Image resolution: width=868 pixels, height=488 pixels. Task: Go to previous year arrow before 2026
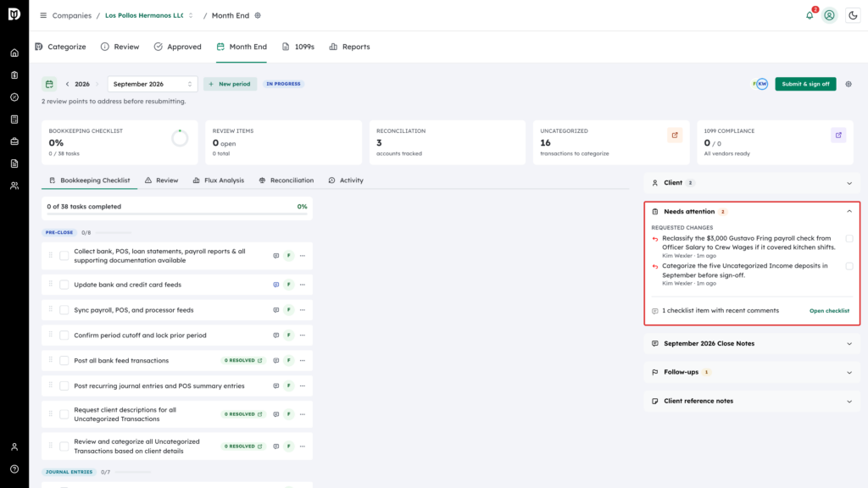pos(68,84)
